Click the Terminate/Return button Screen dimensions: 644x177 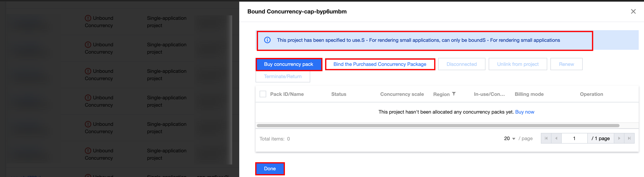pyautogui.click(x=282, y=76)
